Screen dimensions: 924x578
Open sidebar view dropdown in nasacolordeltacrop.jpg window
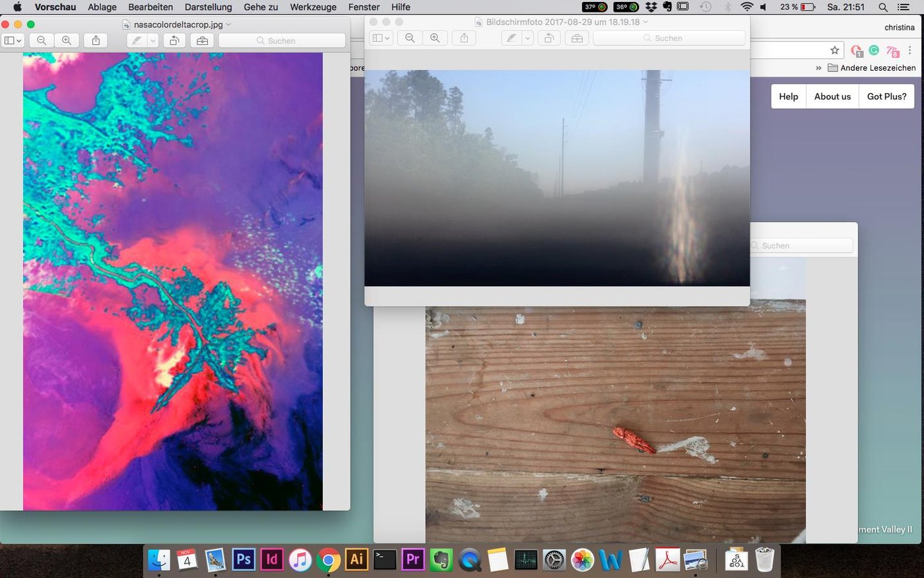tap(13, 40)
